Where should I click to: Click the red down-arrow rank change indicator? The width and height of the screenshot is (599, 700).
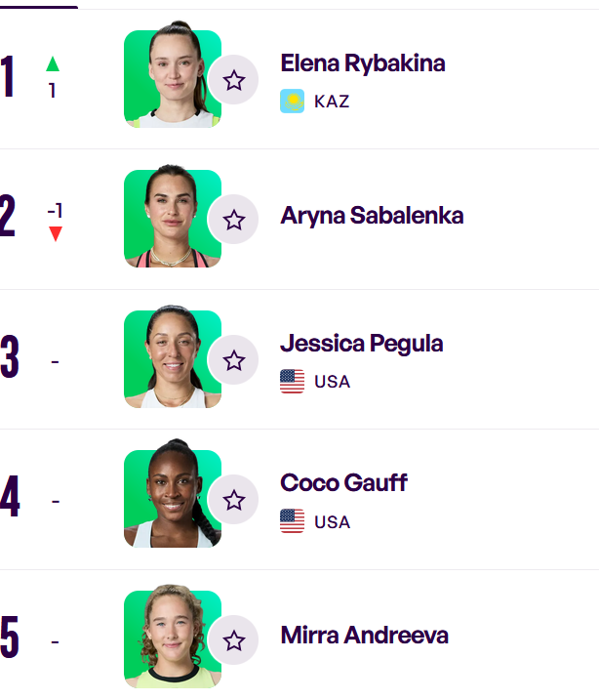click(56, 233)
